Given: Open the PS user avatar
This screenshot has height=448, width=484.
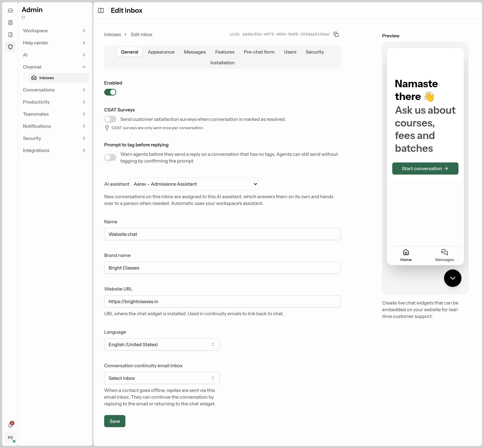Looking at the screenshot, I should (10, 438).
